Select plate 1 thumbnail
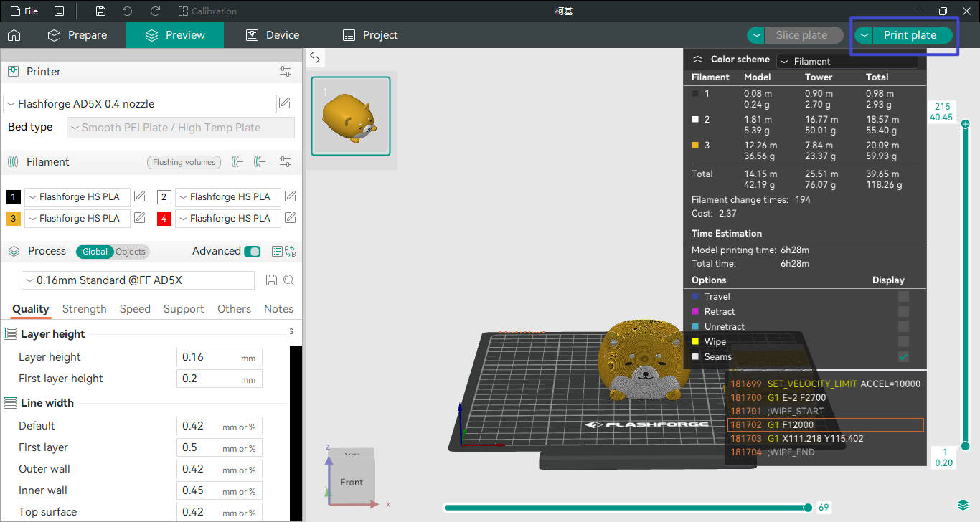The width and height of the screenshot is (980, 522). [351, 116]
